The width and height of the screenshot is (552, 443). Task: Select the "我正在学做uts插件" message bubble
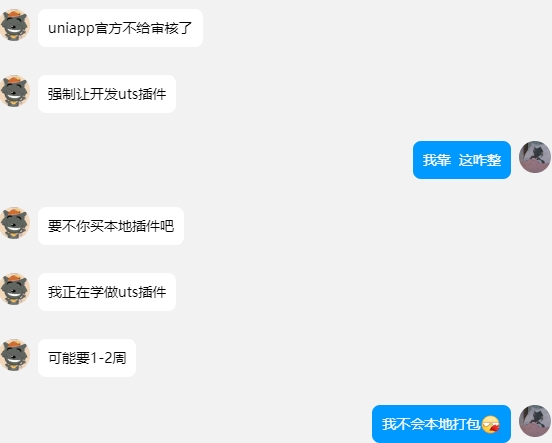[x=107, y=292]
